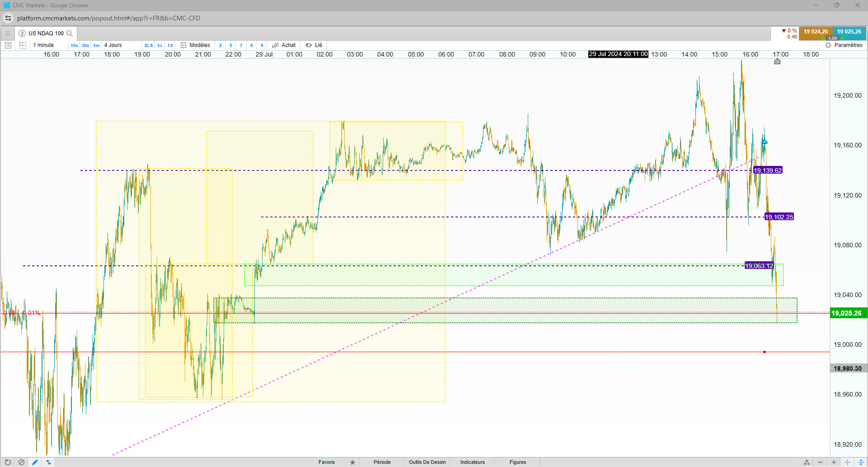The height and width of the screenshot is (467, 868).
Task: Toggle the Lié eye link option
Action: pyautogui.click(x=314, y=45)
